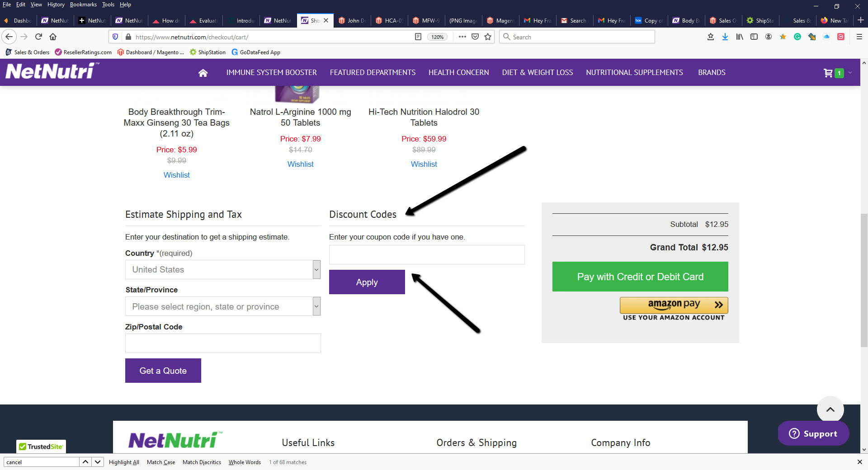Image resolution: width=868 pixels, height=470 pixels.
Task: Click the Firefox home button
Action: tap(53, 37)
